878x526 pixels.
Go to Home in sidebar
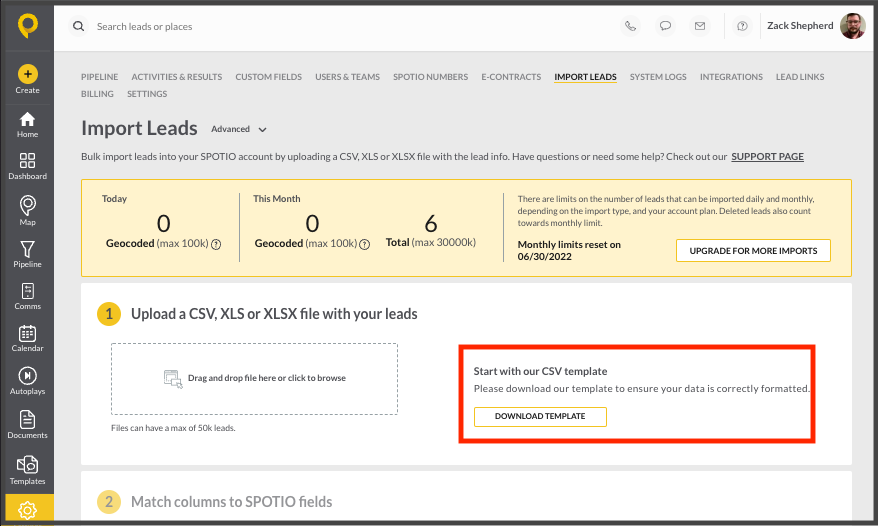coord(27,124)
